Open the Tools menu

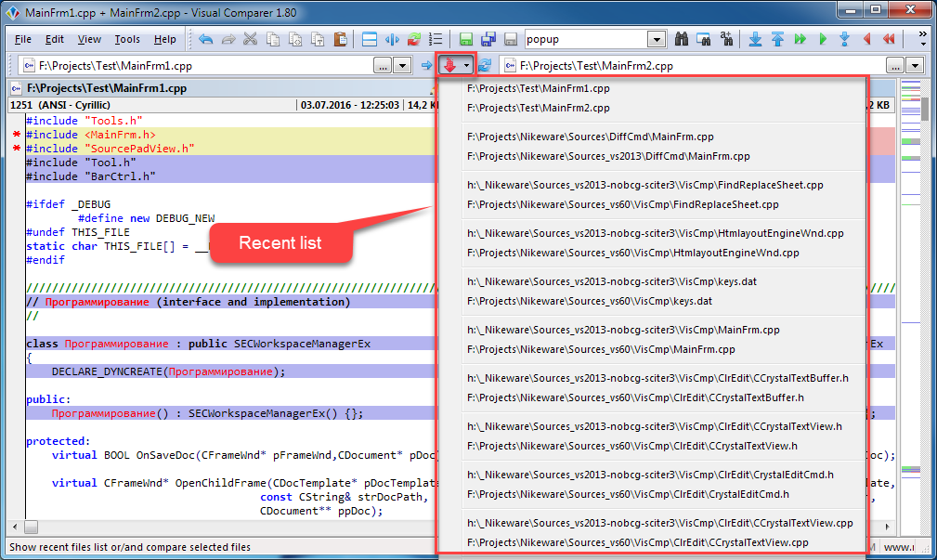click(127, 40)
